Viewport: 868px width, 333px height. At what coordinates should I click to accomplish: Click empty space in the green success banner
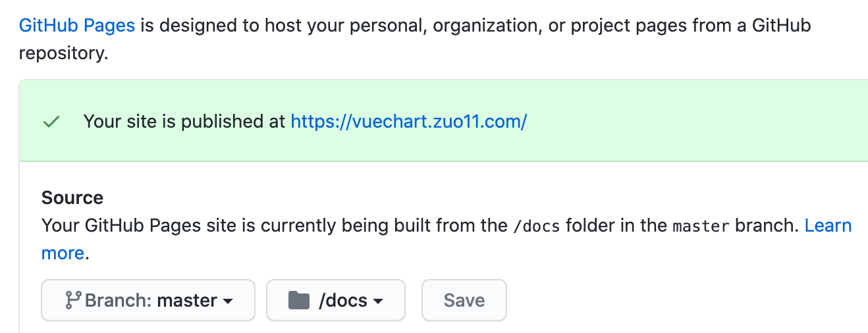pyautogui.click(x=692, y=122)
